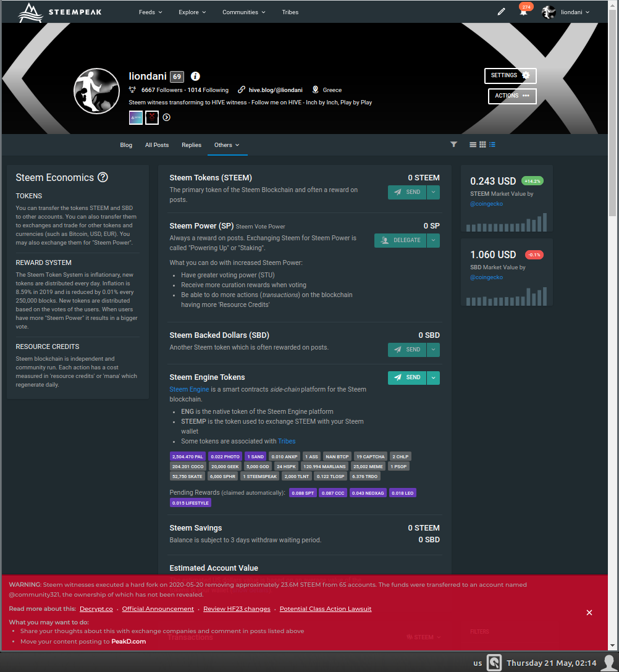Click the Steem Economics help question mark

tap(103, 177)
